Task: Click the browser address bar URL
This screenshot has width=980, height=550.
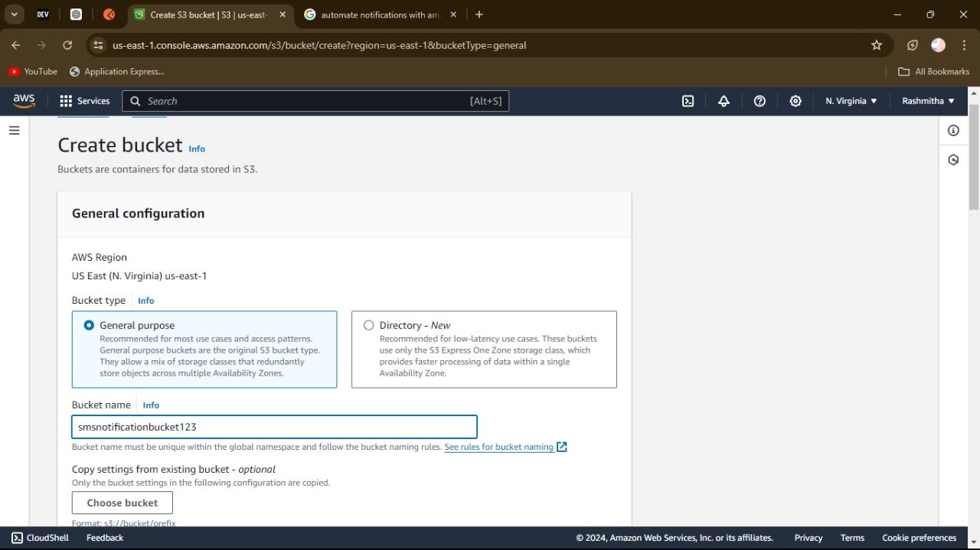Action: (319, 45)
